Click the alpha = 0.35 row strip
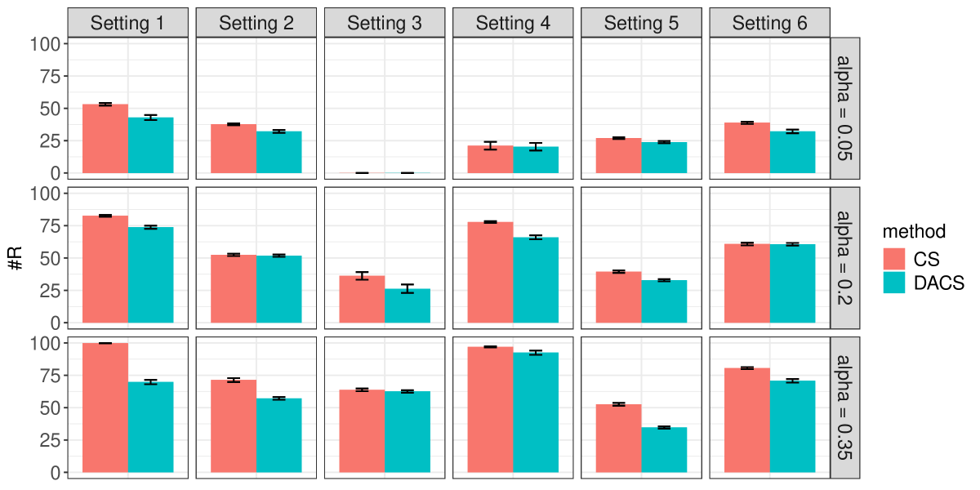The image size is (980, 490). coord(845,408)
